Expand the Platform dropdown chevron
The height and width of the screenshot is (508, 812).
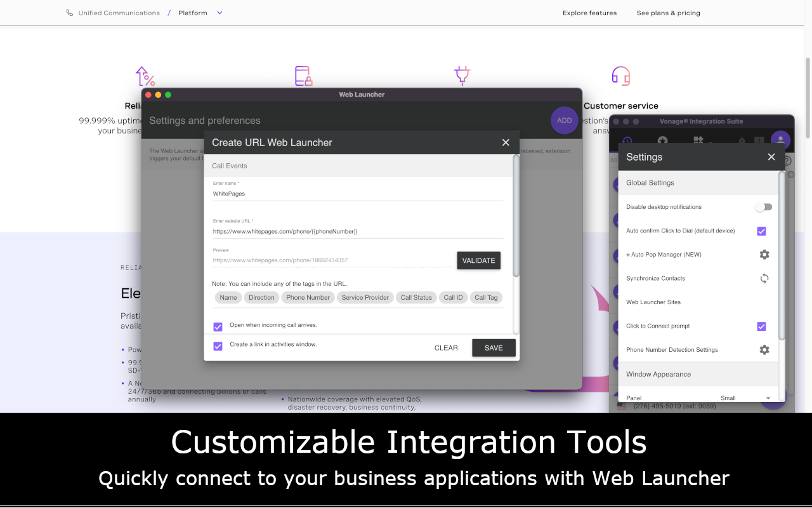click(219, 13)
